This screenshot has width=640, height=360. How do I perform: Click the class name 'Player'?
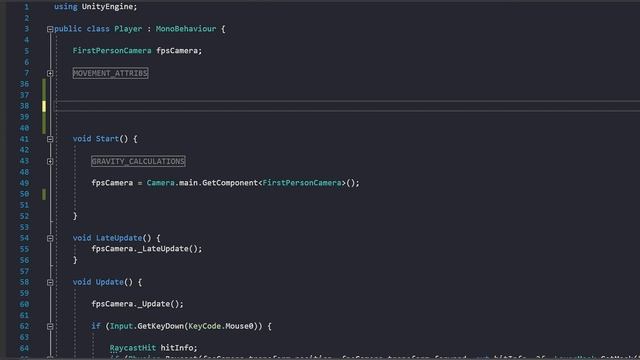[x=128, y=29]
